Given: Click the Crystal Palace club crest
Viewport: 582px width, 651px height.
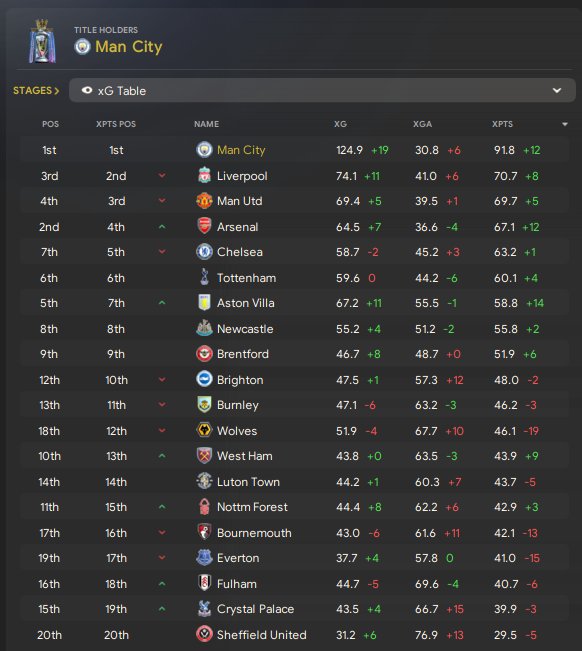Looking at the screenshot, I should click(x=204, y=609).
